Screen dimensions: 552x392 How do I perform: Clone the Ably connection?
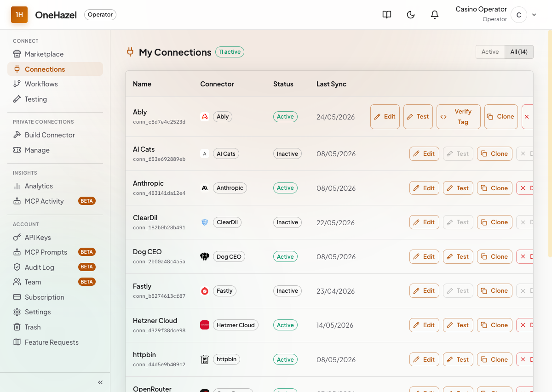point(501,117)
